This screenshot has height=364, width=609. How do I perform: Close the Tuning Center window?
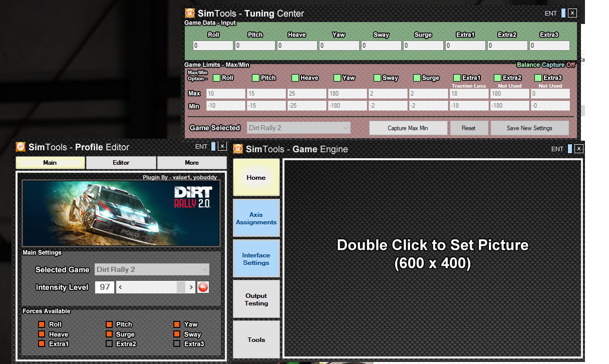[572, 14]
